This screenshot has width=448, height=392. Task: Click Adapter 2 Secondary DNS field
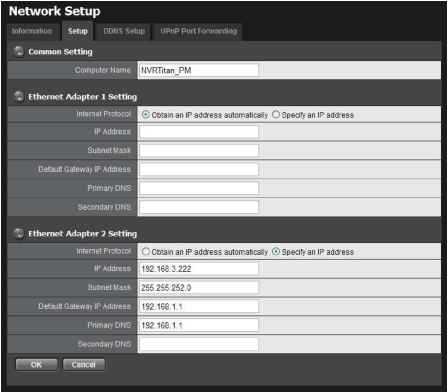coord(199,344)
